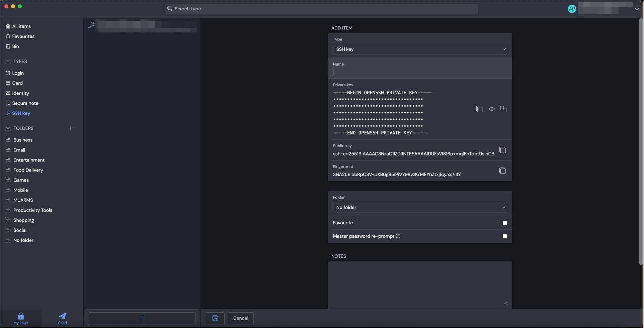Open the Type dropdown showing SSH key

pos(420,49)
